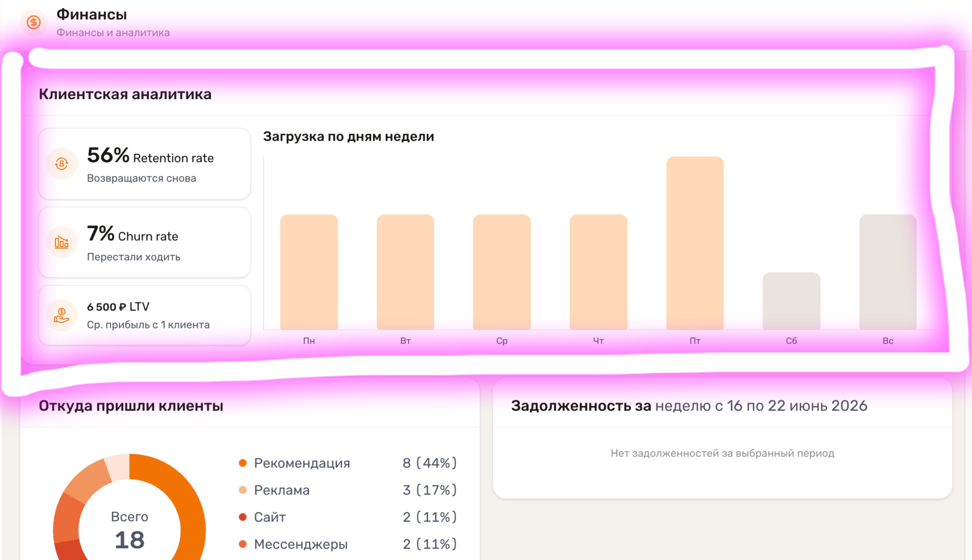Click the Retention rate refresh icon
The image size is (972, 560).
[x=61, y=163]
